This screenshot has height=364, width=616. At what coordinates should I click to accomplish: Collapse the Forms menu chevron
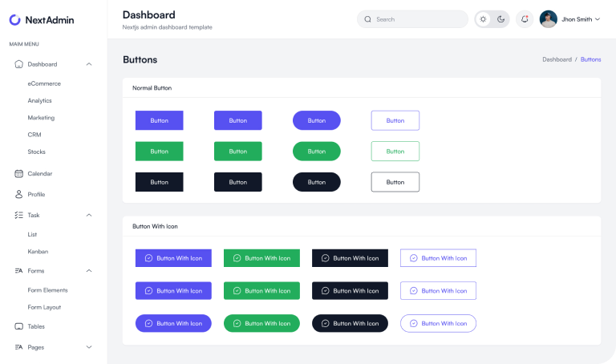point(88,271)
